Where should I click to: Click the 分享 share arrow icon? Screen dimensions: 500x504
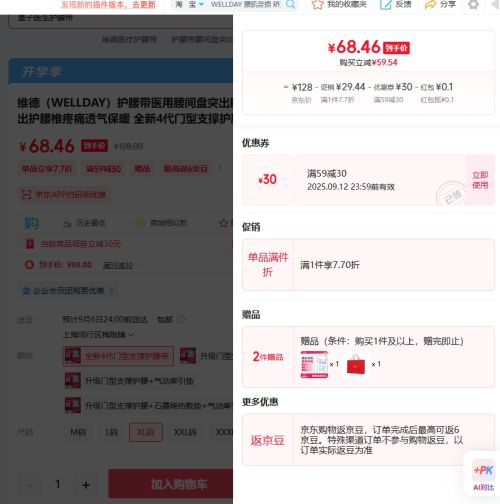430,4
